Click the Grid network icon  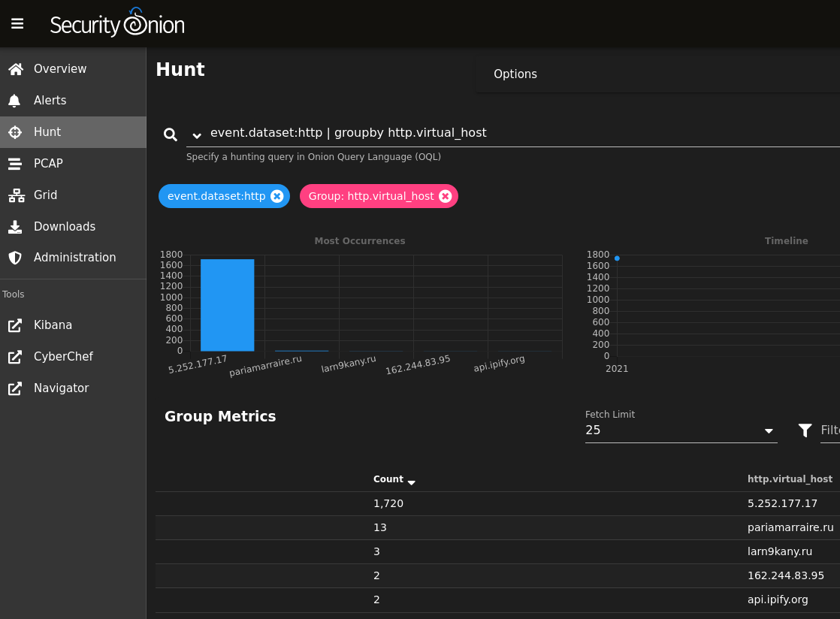pyautogui.click(x=17, y=195)
